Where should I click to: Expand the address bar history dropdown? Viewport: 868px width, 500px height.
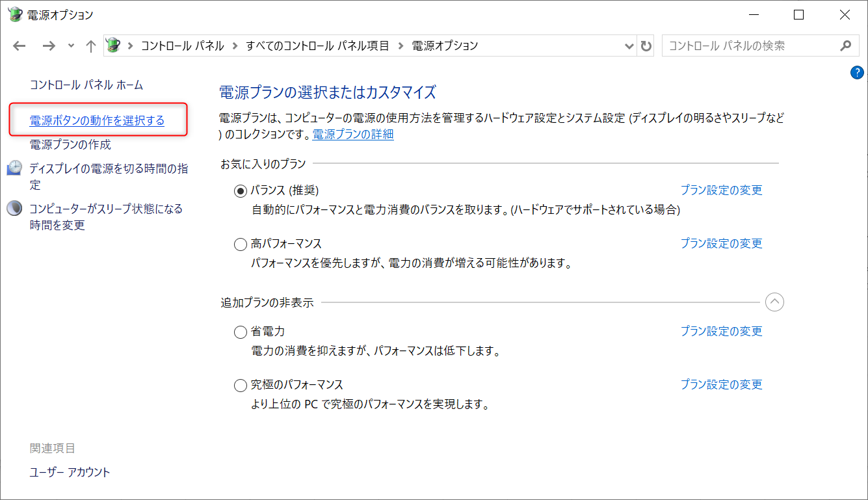[629, 46]
